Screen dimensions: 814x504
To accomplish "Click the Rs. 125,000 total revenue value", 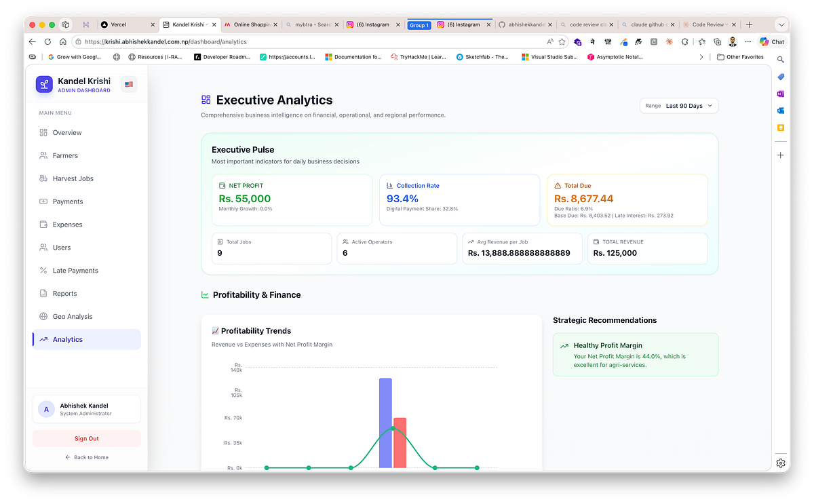I will [615, 253].
